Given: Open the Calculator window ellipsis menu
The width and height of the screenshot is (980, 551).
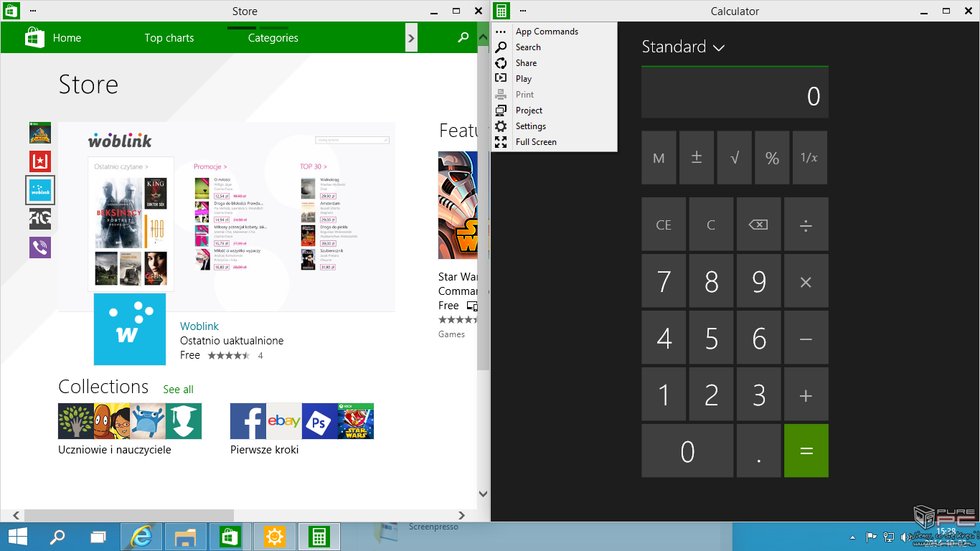Looking at the screenshot, I should [523, 11].
